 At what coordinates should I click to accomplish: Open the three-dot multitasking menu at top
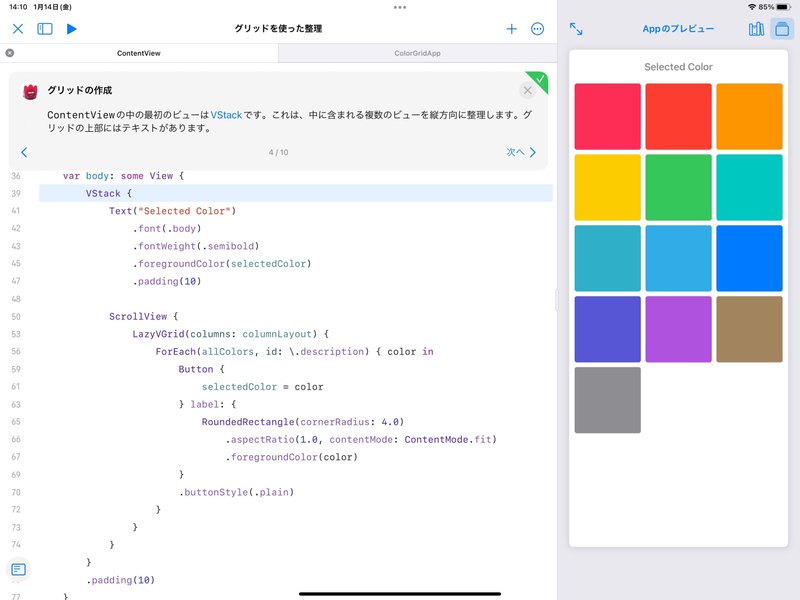pyautogui.click(x=400, y=7)
